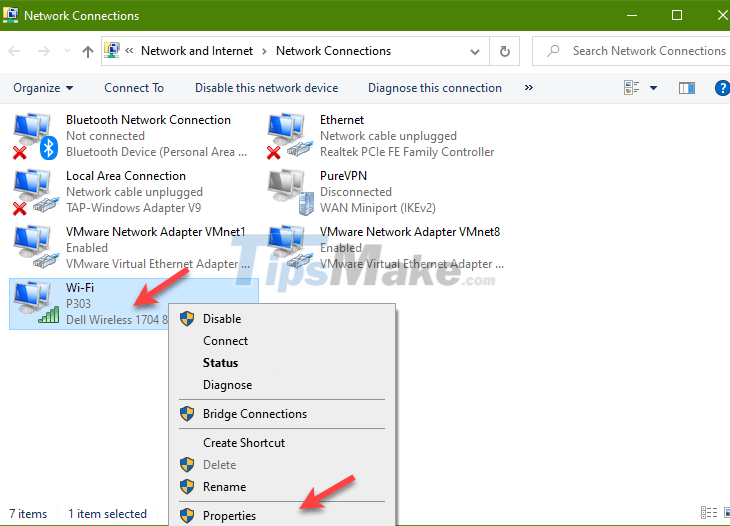Expand the breadcrumb overflow double chevron
The height and width of the screenshot is (526, 730).
(x=129, y=51)
